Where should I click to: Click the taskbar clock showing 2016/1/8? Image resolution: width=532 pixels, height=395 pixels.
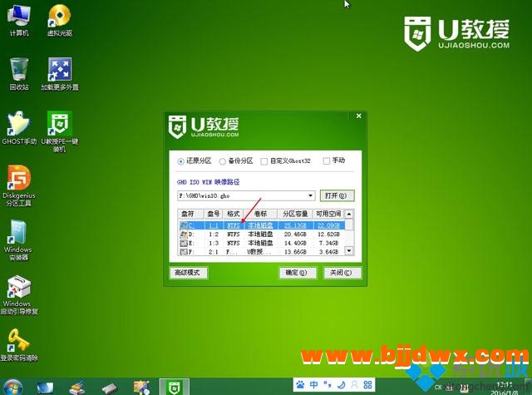pyautogui.click(x=505, y=388)
